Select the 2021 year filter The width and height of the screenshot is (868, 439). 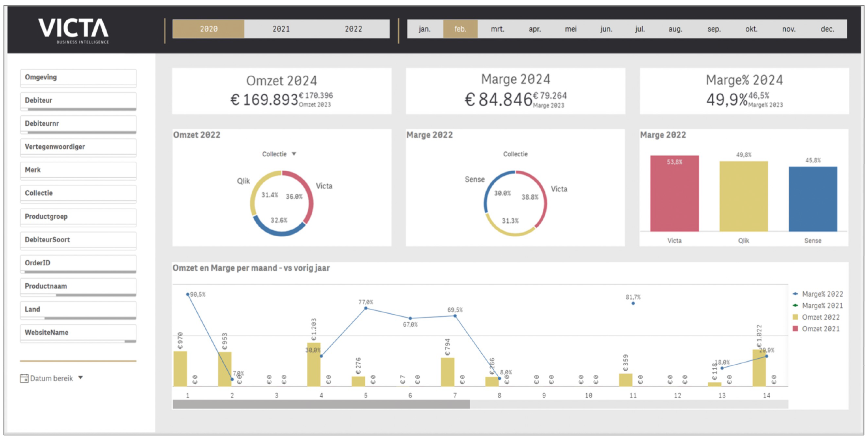[x=281, y=29]
